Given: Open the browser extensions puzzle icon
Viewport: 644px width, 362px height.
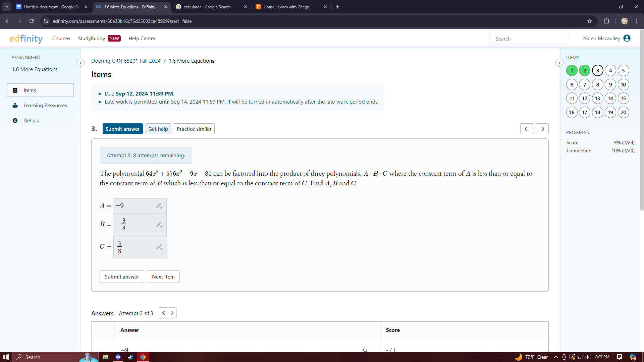Looking at the screenshot, I should point(607,21).
